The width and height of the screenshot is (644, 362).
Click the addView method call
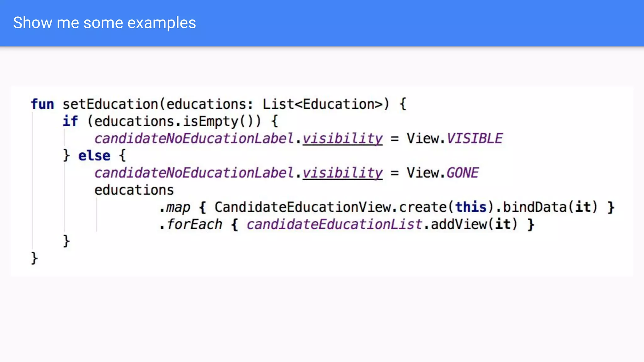click(x=458, y=224)
